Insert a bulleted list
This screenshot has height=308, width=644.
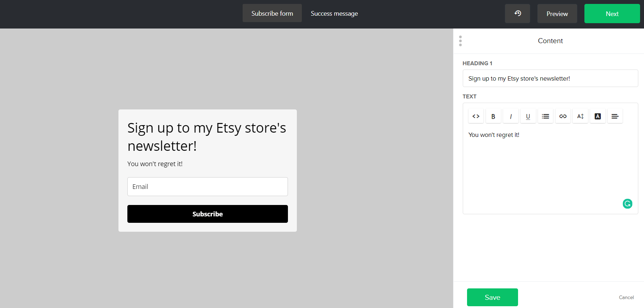point(546,116)
